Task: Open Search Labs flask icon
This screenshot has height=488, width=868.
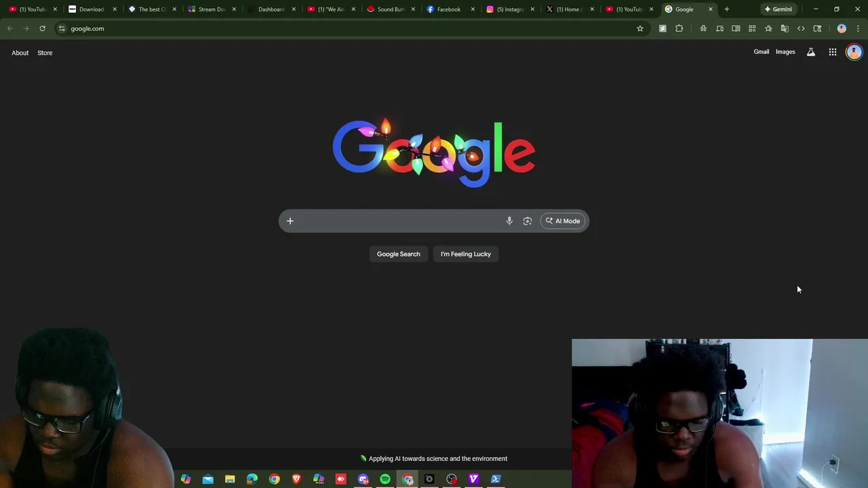Action: tap(810, 52)
